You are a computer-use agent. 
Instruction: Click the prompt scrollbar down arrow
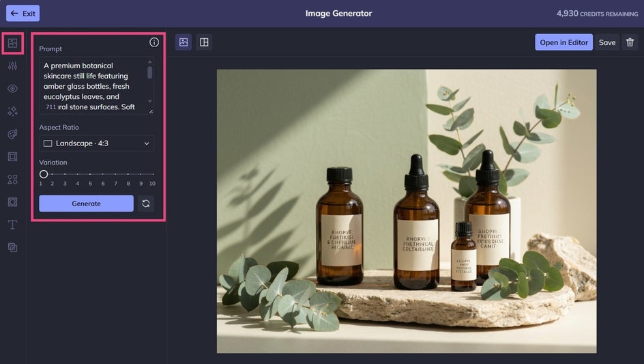coord(150,101)
